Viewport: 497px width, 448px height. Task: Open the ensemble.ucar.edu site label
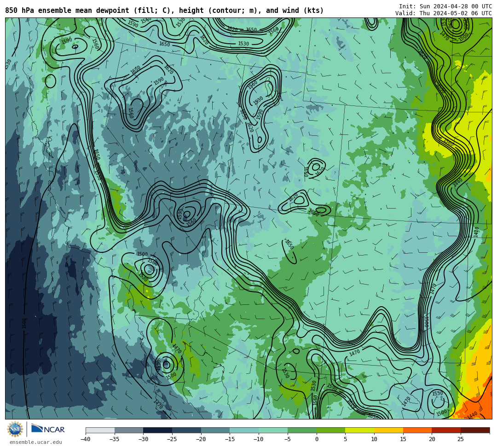(36, 442)
